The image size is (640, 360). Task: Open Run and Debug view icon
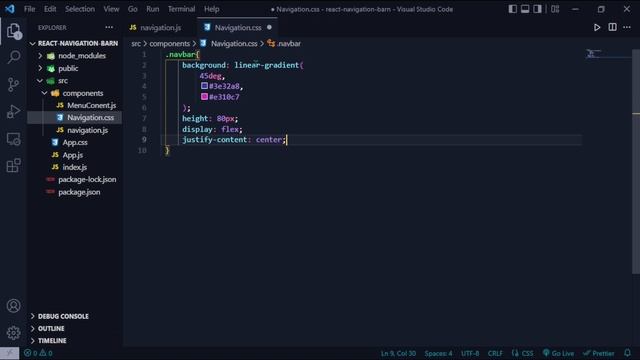(13, 111)
